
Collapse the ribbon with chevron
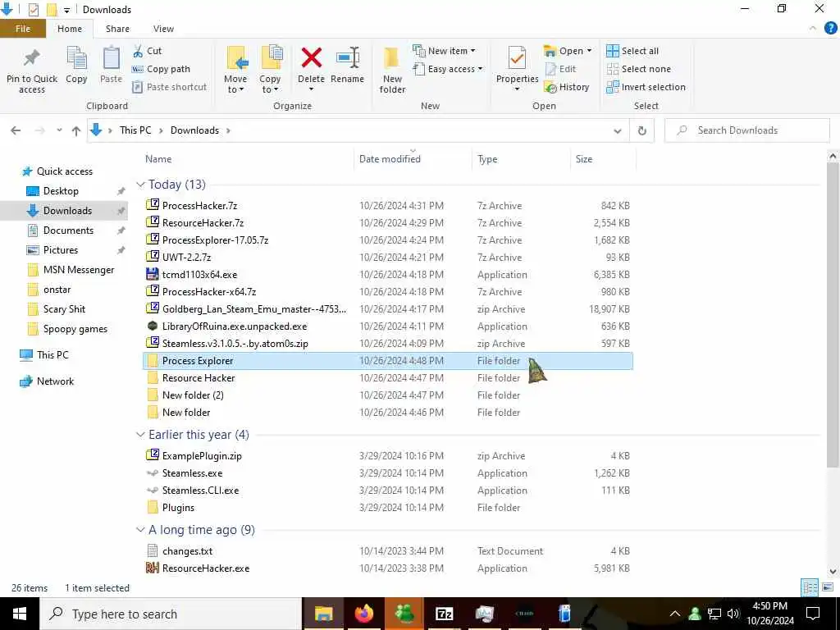[x=813, y=29]
